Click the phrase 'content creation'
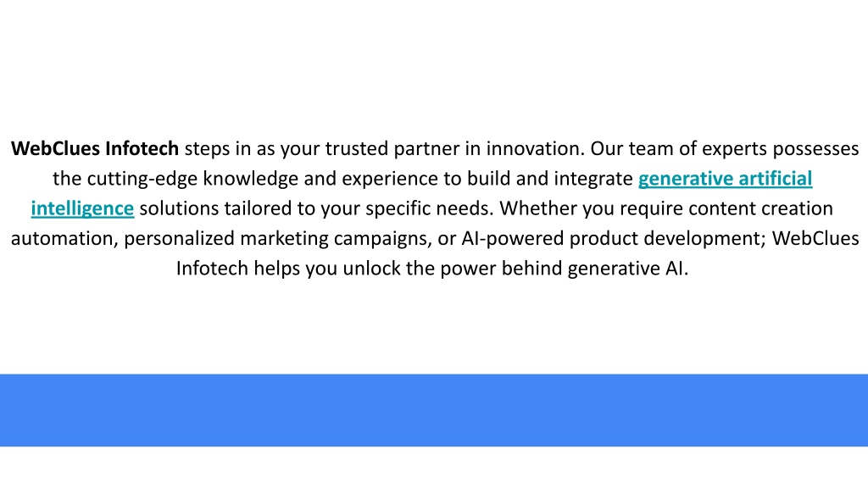 [x=760, y=208]
